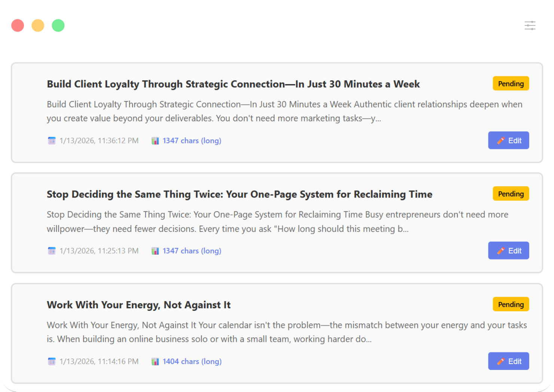
Task: Open the filter settings icon top right
Action: pos(530,25)
